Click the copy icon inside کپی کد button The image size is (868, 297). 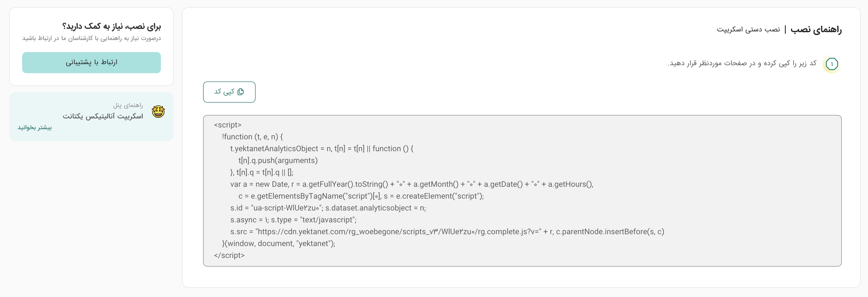pos(241,92)
